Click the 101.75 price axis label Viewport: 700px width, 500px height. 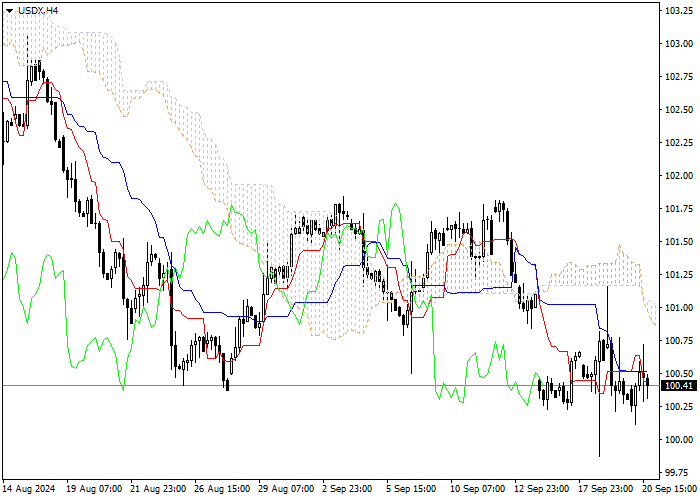[679, 209]
